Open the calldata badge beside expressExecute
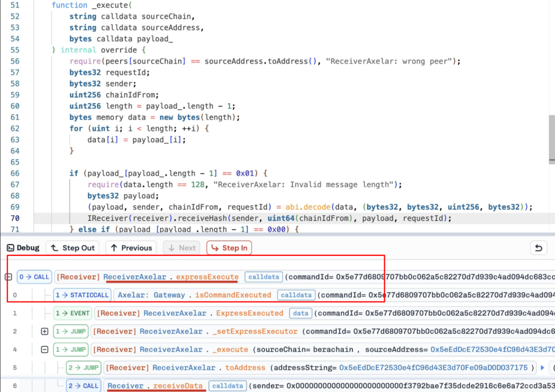 pos(263,277)
